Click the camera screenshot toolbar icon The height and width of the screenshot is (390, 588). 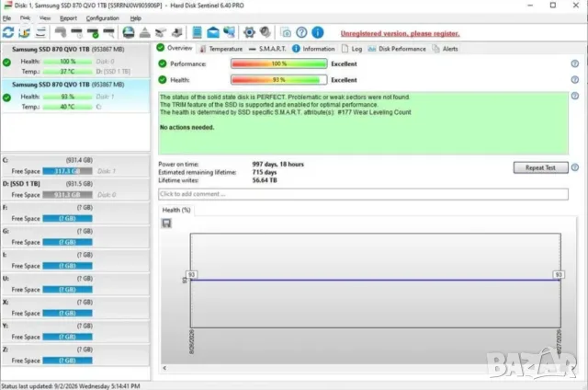tap(286, 33)
